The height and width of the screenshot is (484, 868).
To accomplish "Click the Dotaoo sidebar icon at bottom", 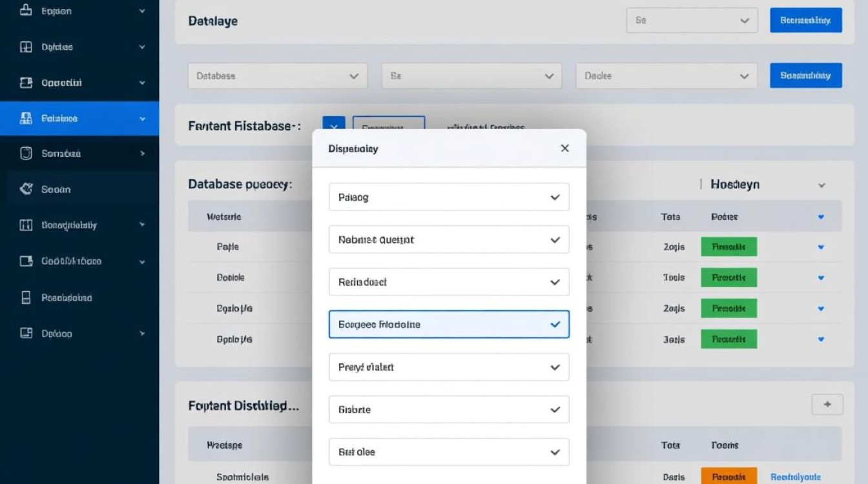I will pos(26,334).
